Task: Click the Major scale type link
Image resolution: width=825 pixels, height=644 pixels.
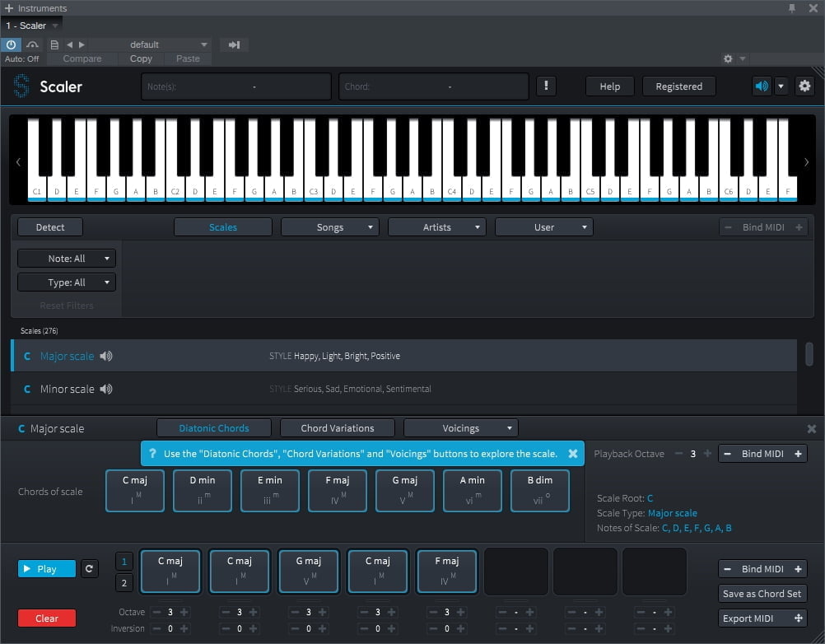Action: pos(673,513)
